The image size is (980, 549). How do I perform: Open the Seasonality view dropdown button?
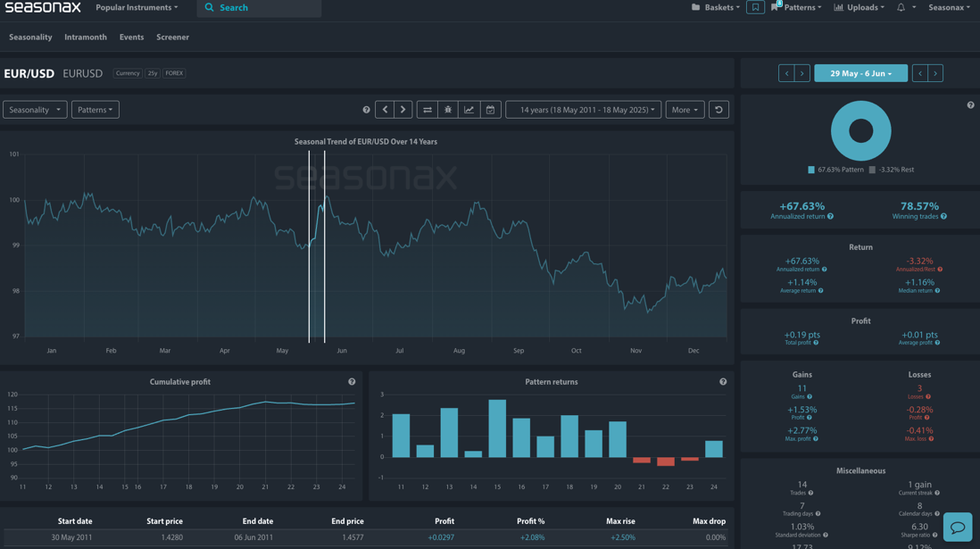[x=35, y=110]
